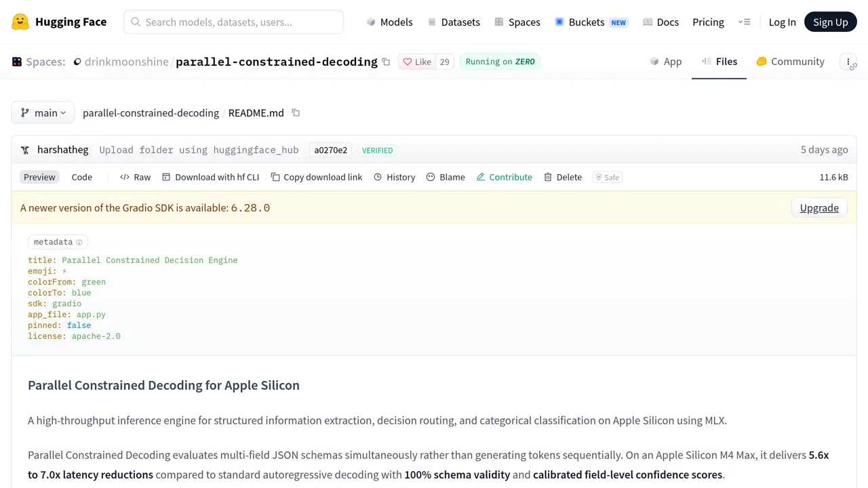Click the Hugging Face wordmark
This screenshot has width=868, height=488.
pos(71,22)
